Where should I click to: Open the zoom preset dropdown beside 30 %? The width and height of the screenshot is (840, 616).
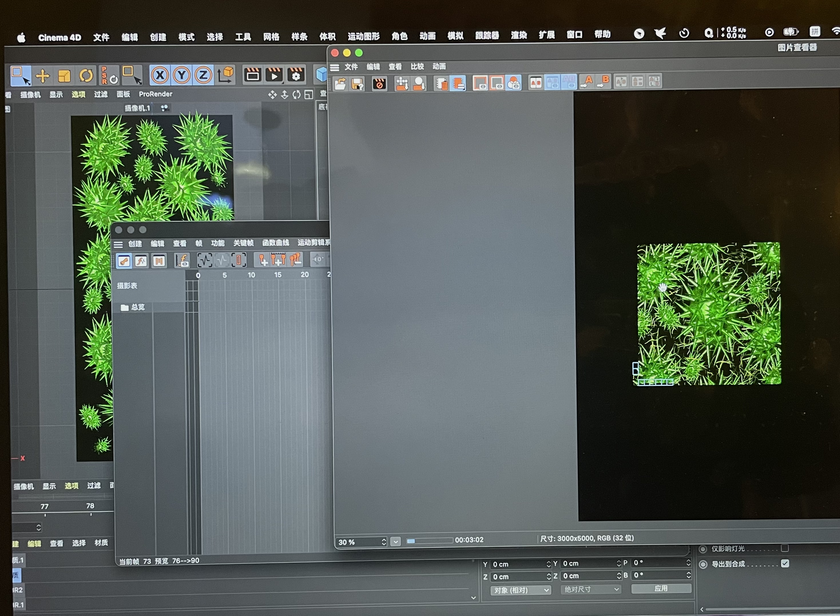(396, 541)
